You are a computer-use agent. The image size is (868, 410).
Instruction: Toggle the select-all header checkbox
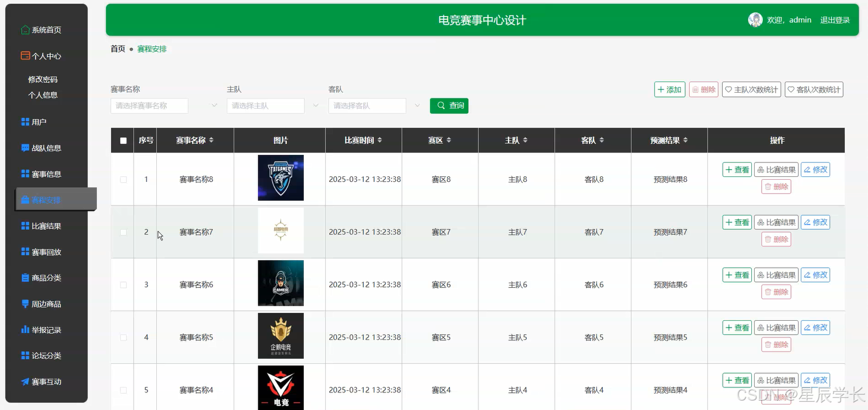pos(123,141)
